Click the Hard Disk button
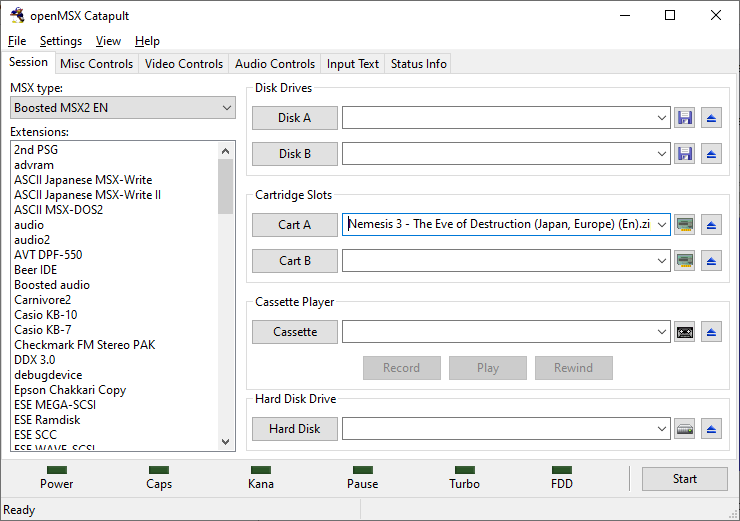The image size is (740, 521). [x=294, y=429]
